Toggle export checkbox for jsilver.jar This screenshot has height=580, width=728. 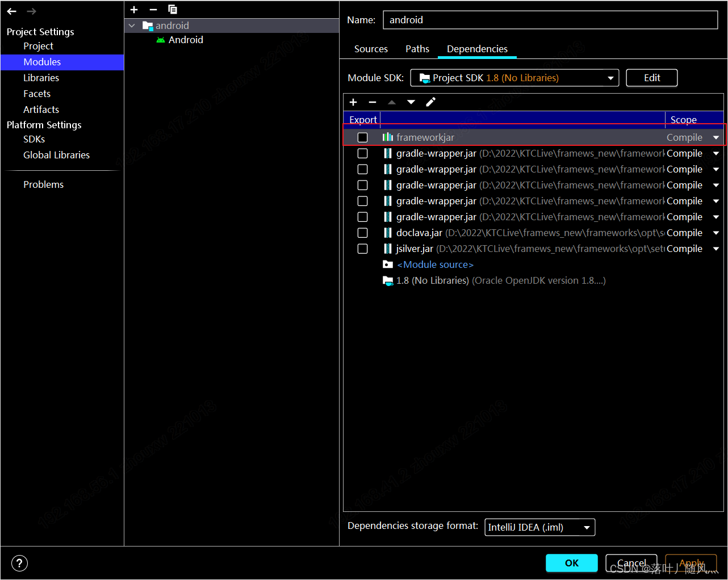tap(362, 249)
